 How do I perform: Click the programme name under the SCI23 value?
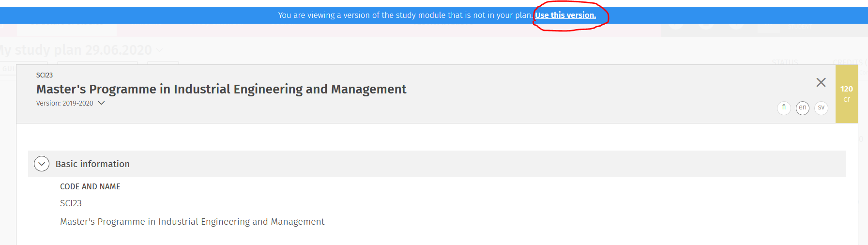click(192, 222)
